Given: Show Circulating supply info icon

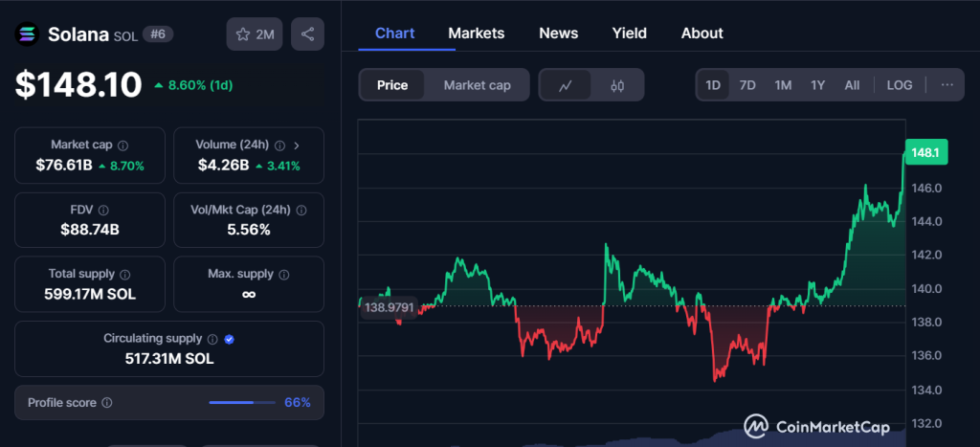Looking at the screenshot, I should coord(212,339).
